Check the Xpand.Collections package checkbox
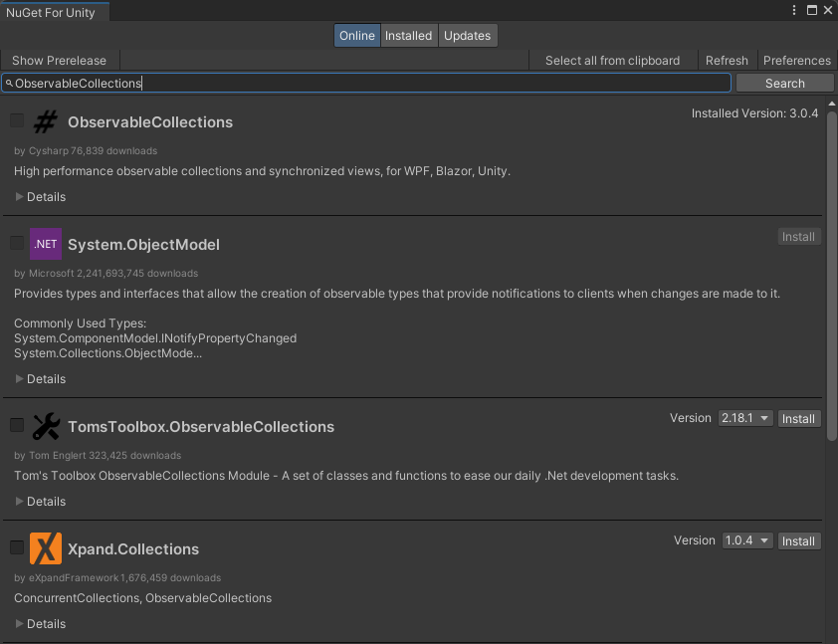The image size is (838, 644). (17, 547)
